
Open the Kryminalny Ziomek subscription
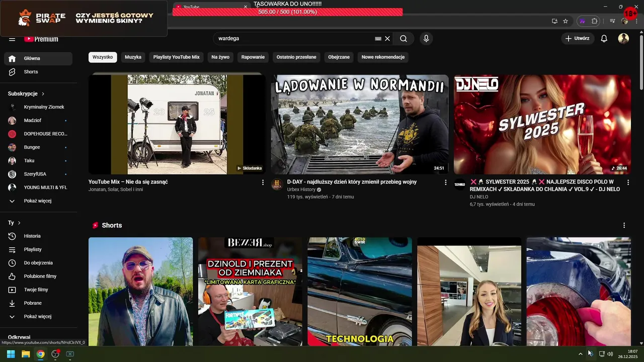(x=38, y=107)
